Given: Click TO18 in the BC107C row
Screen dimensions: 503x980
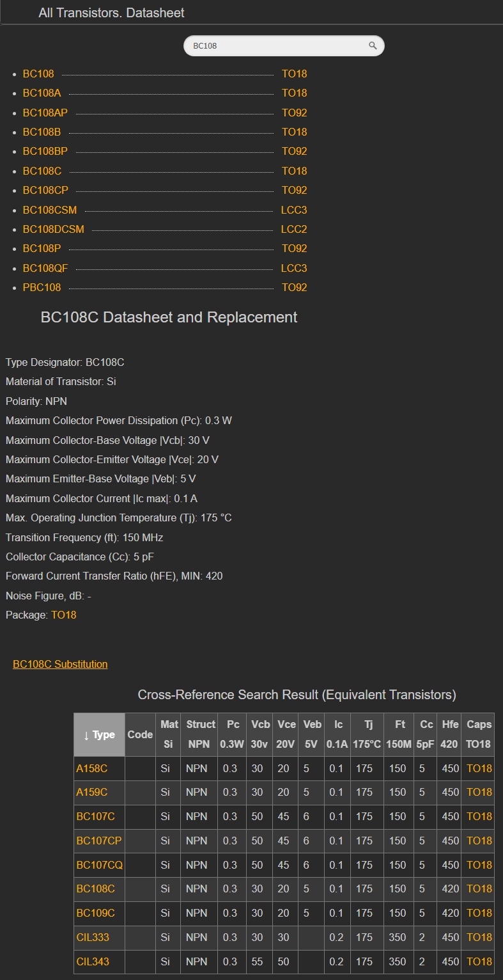Looking at the screenshot, I should point(479,817).
